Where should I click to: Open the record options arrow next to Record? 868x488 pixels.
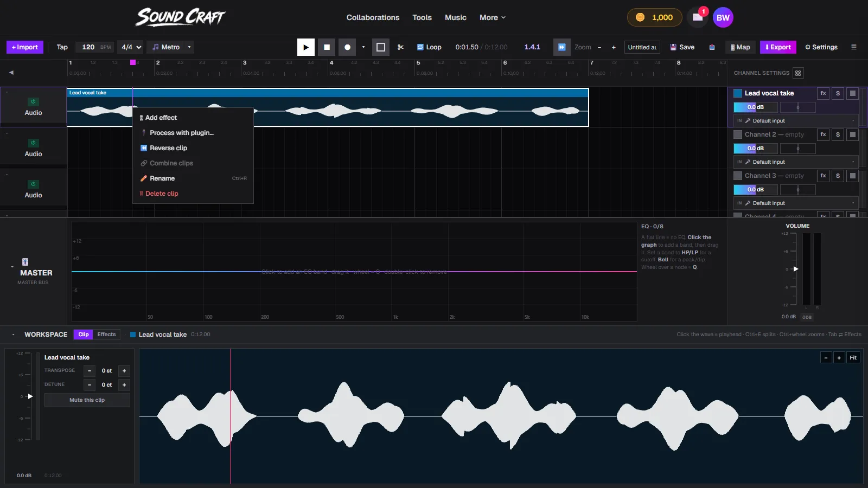363,47
